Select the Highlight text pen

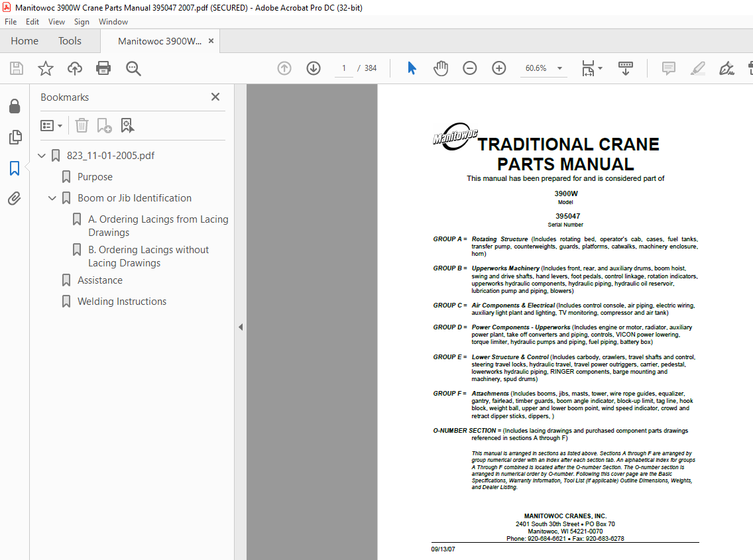click(x=698, y=68)
